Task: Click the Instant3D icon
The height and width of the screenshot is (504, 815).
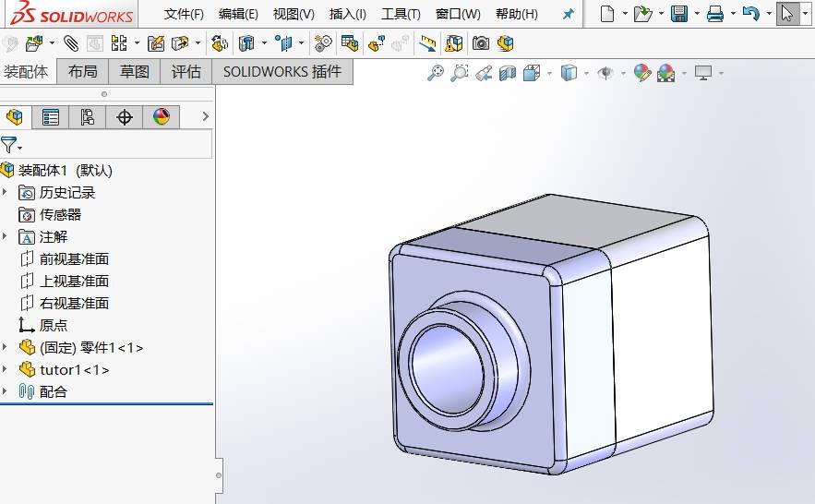Action: coord(505,43)
